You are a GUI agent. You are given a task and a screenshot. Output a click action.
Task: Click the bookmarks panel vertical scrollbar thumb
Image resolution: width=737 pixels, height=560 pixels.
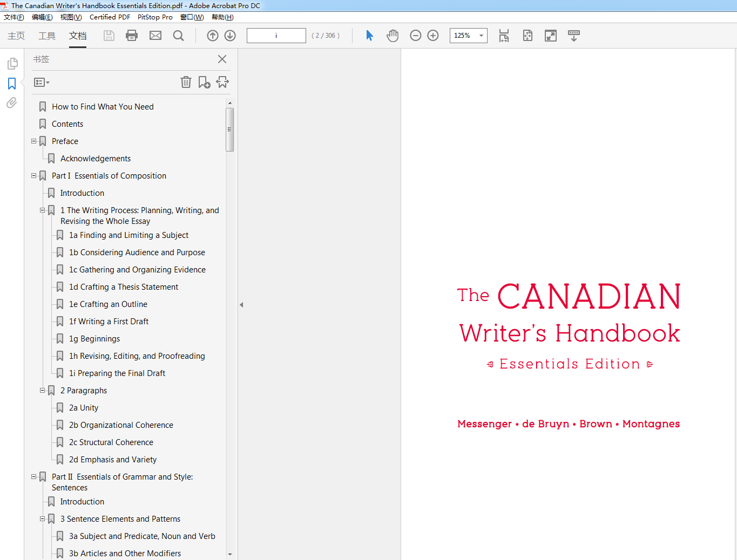230,129
